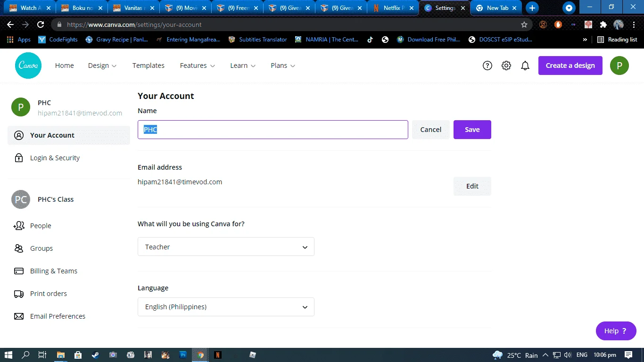Open Steam from the Windows taskbar

[95, 355]
